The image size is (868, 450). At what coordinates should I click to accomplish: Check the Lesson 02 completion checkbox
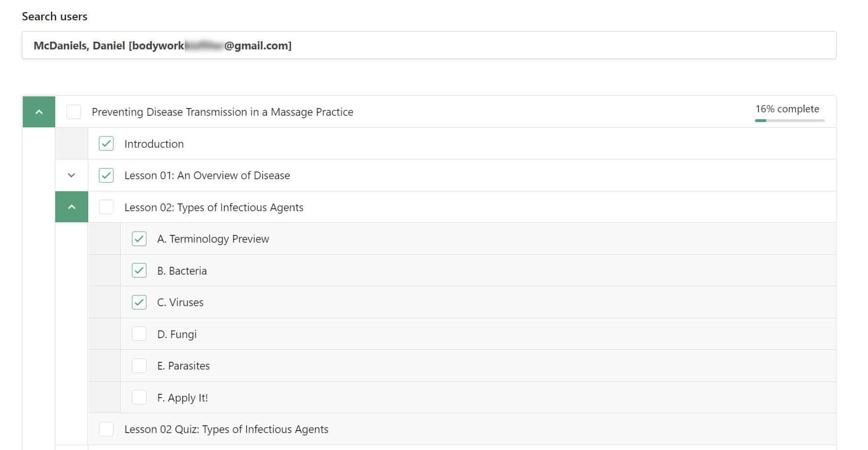tap(106, 207)
